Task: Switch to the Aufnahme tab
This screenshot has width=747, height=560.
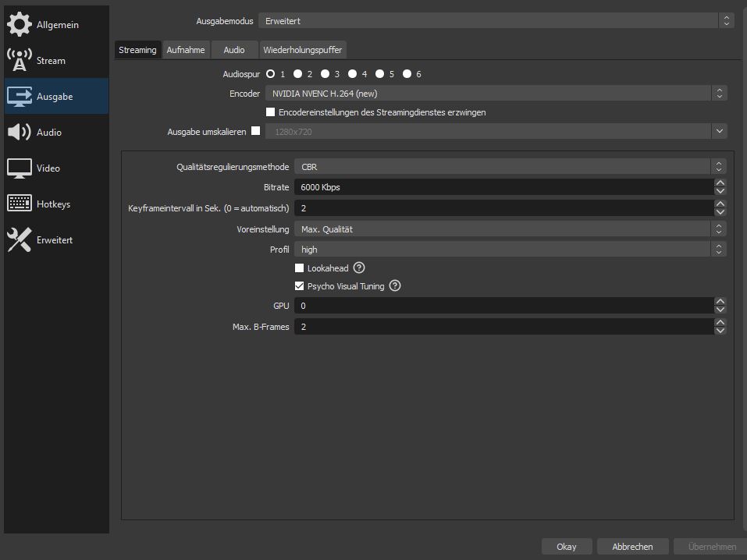Action: coord(186,50)
